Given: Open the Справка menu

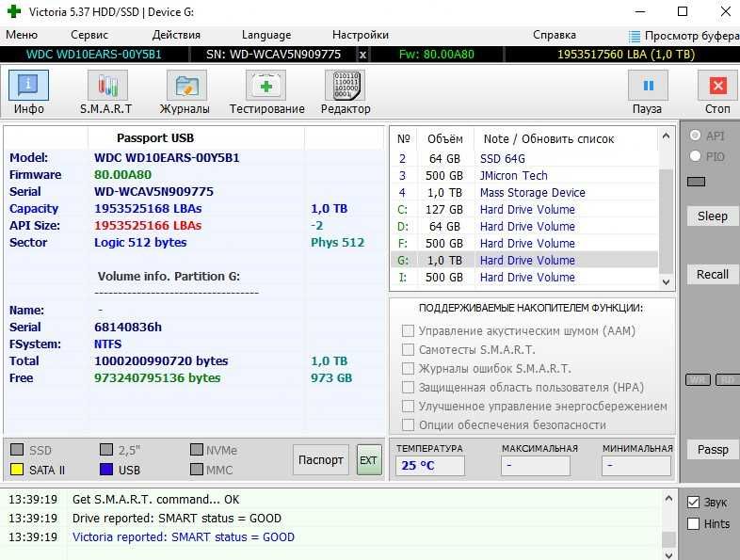Looking at the screenshot, I should pyautogui.click(x=554, y=35).
